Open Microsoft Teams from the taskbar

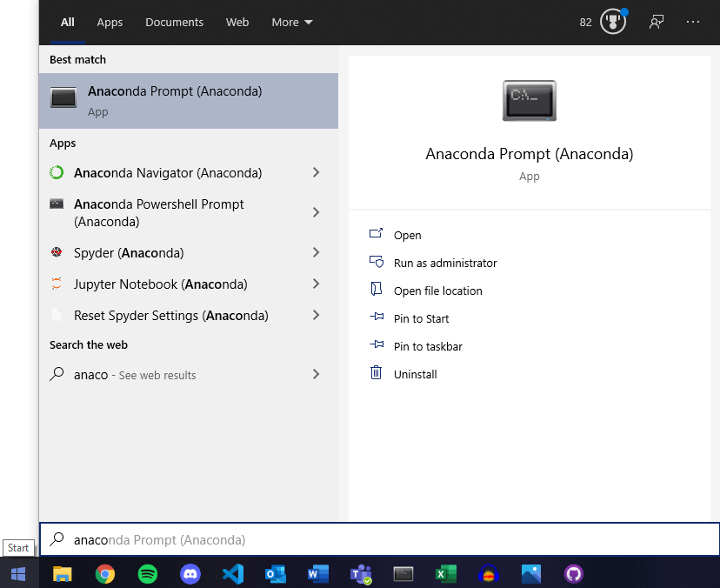361,574
